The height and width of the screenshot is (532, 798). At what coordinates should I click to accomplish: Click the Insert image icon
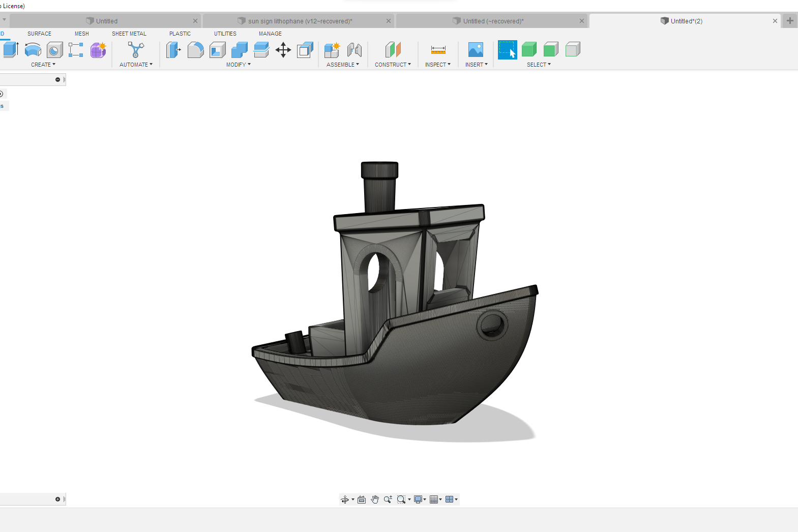point(476,50)
